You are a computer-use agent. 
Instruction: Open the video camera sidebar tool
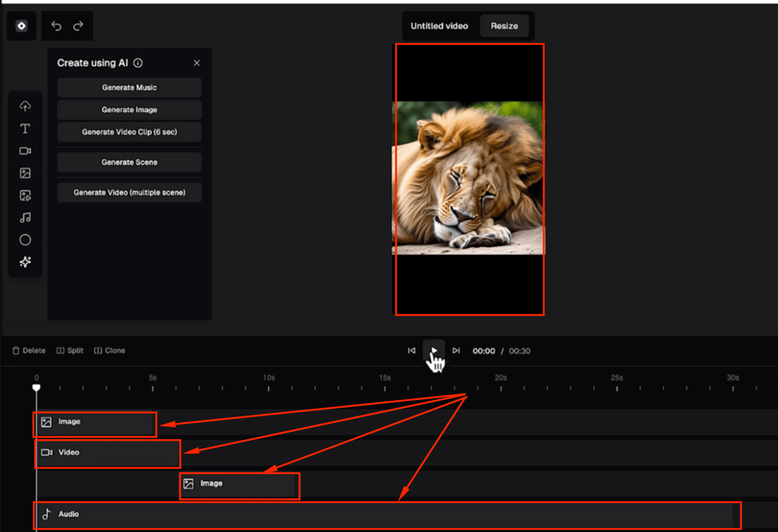(26, 151)
